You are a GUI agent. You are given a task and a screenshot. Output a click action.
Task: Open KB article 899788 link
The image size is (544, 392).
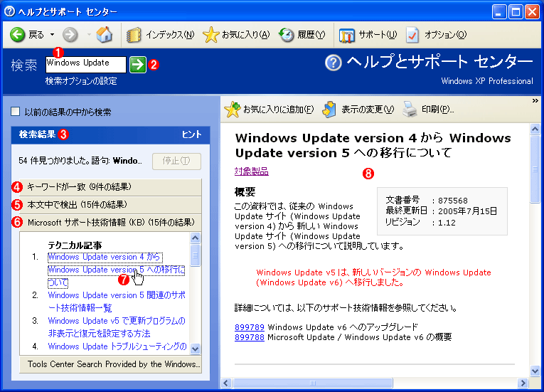[x=250, y=337]
